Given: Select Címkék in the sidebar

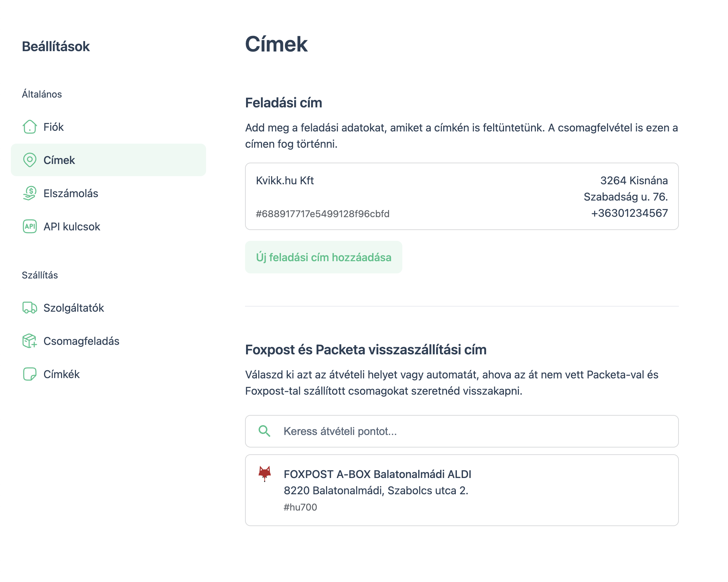Looking at the screenshot, I should click(61, 374).
